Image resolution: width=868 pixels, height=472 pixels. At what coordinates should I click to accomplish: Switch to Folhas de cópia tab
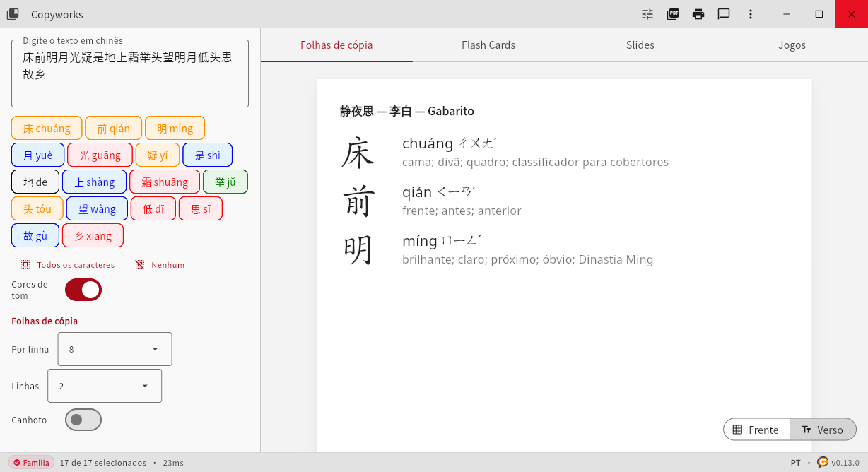point(336,45)
